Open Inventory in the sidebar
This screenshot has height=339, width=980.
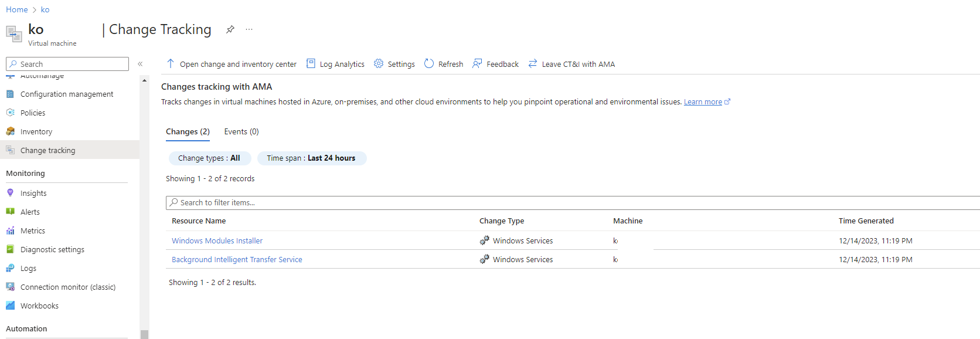pos(36,131)
